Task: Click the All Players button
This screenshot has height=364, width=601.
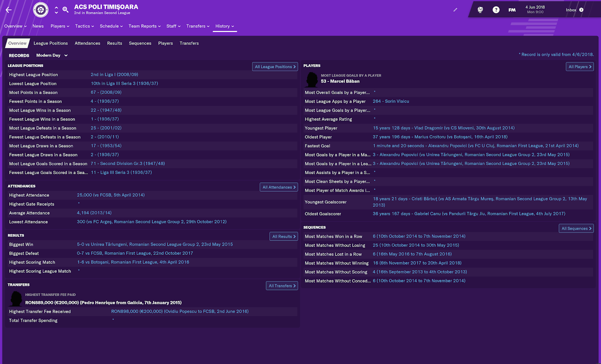Action: (x=580, y=66)
